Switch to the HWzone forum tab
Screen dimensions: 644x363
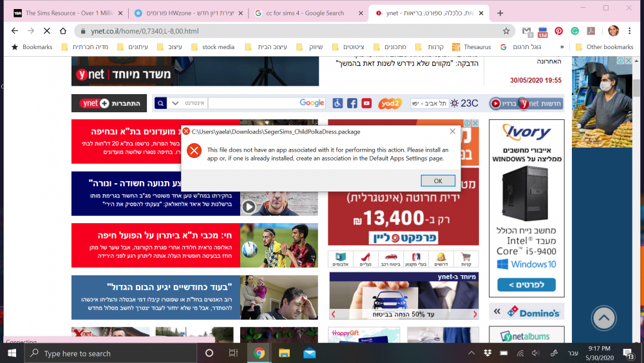point(189,13)
